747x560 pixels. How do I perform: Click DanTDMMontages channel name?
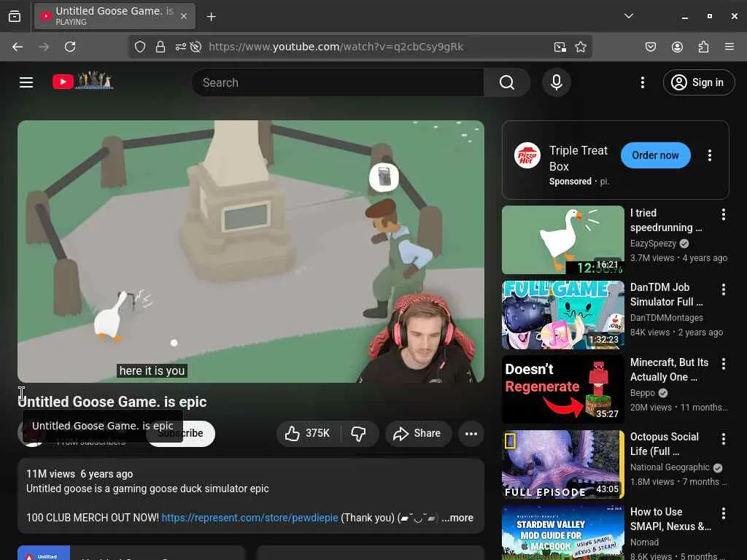(x=667, y=318)
